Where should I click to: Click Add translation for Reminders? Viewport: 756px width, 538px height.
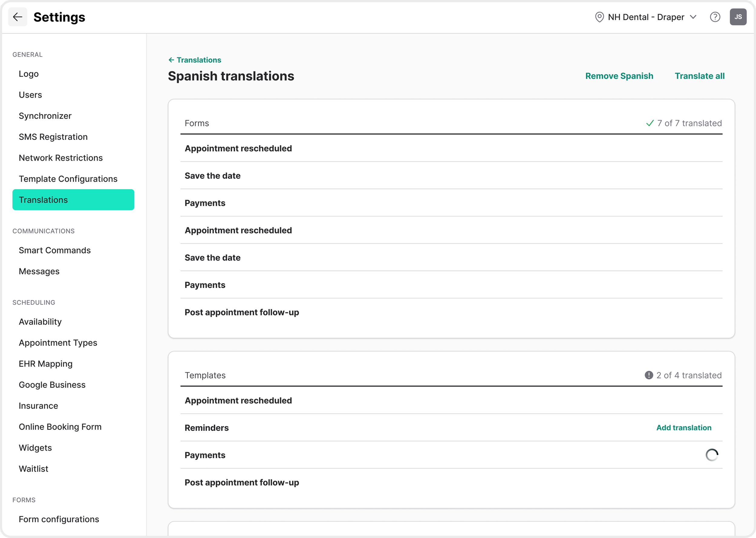tap(683, 427)
